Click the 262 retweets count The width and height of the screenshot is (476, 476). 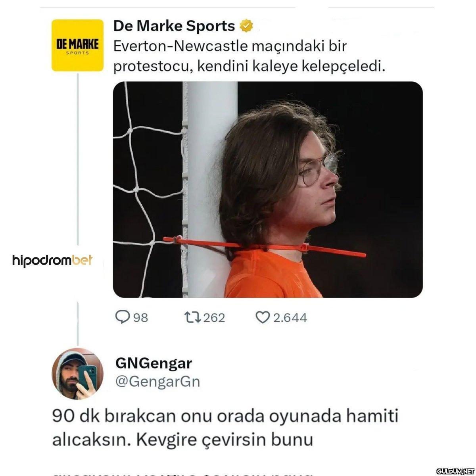tap(214, 318)
